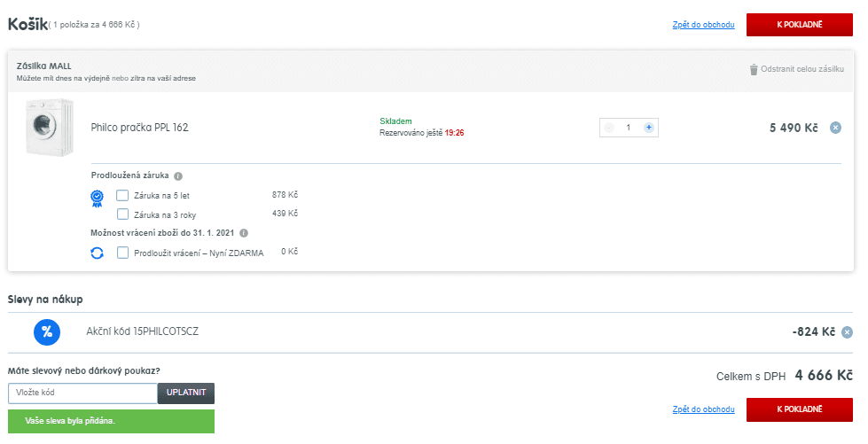Click the 439 Kč warranty price
The width and height of the screenshot is (868, 444).
(285, 214)
